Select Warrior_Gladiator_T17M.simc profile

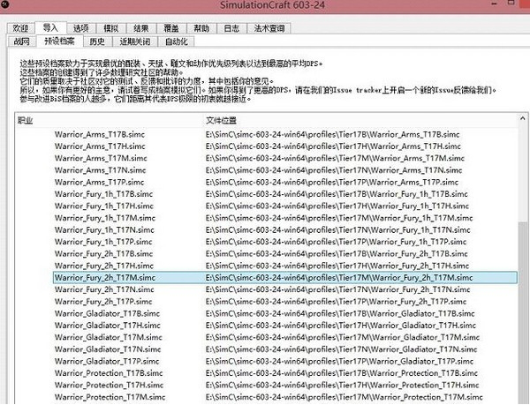click(x=108, y=337)
